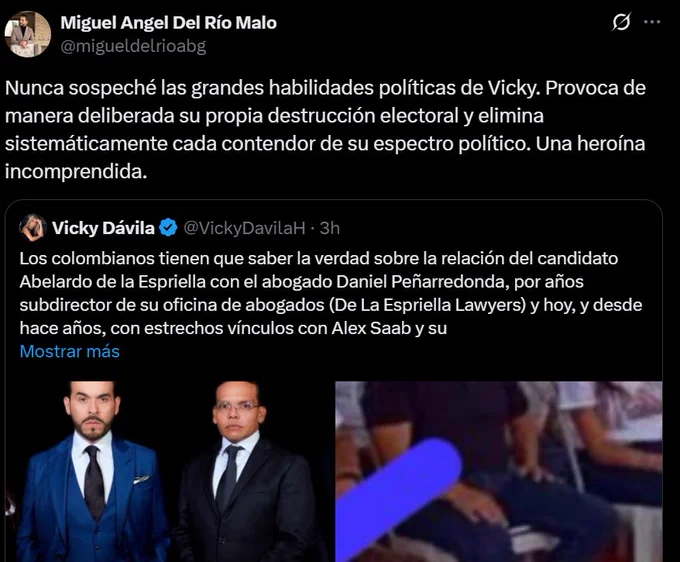Select man in blue suit in photo
Viewport: 680px width, 562px height.
(x=92, y=473)
